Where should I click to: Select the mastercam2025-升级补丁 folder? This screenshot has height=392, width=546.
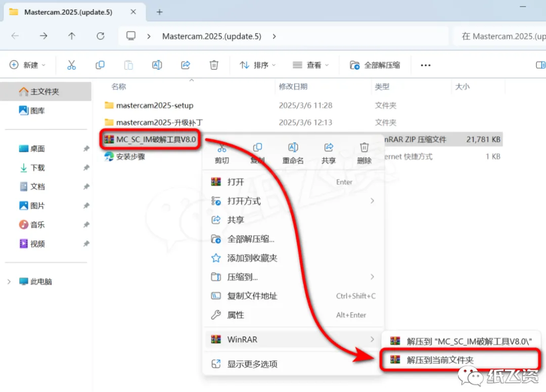[154, 122]
